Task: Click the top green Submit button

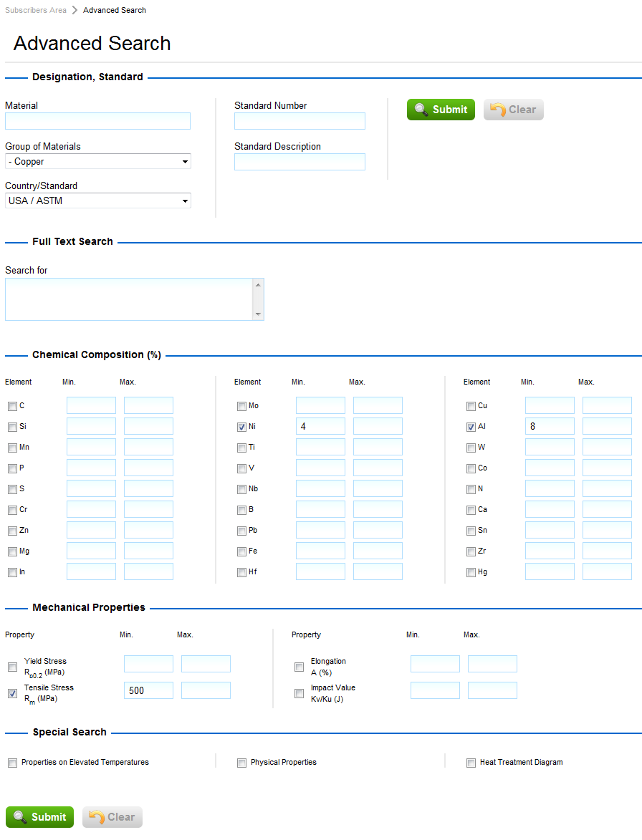Action: tap(441, 110)
